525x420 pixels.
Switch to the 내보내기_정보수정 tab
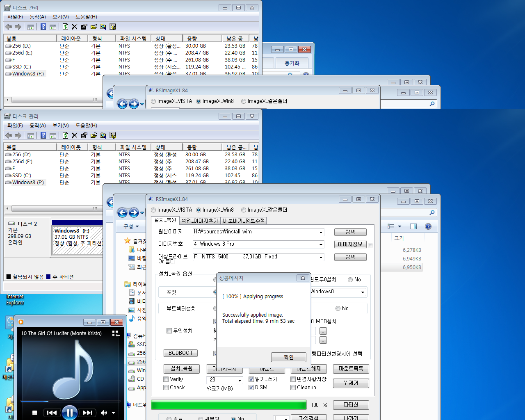[x=244, y=221]
